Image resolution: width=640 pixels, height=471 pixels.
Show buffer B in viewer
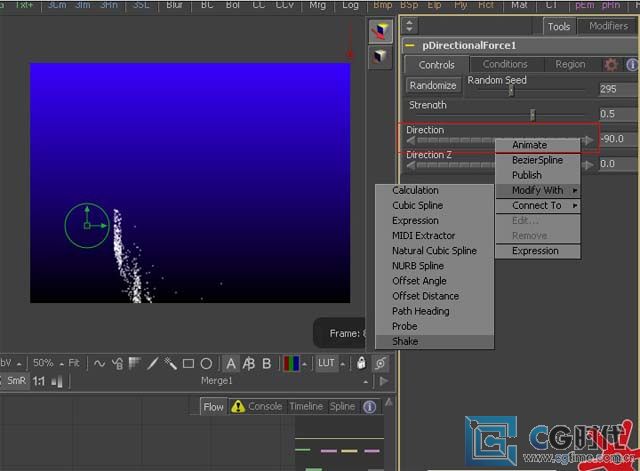[x=267, y=363]
